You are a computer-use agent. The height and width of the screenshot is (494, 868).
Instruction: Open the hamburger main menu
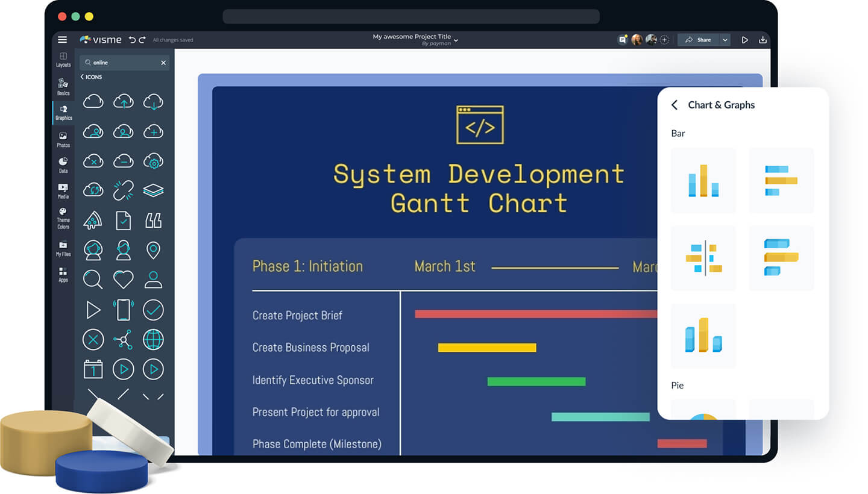pyautogui.click(x=62, y=40)
